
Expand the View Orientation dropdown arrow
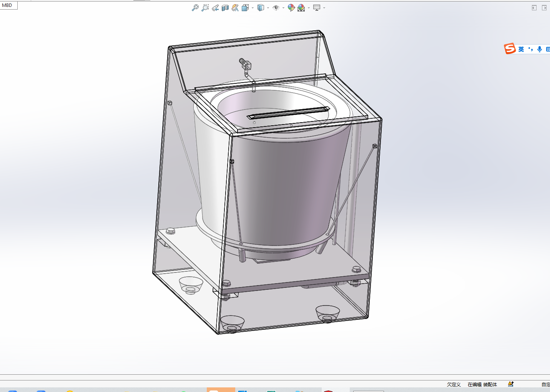tap(253, 8)
